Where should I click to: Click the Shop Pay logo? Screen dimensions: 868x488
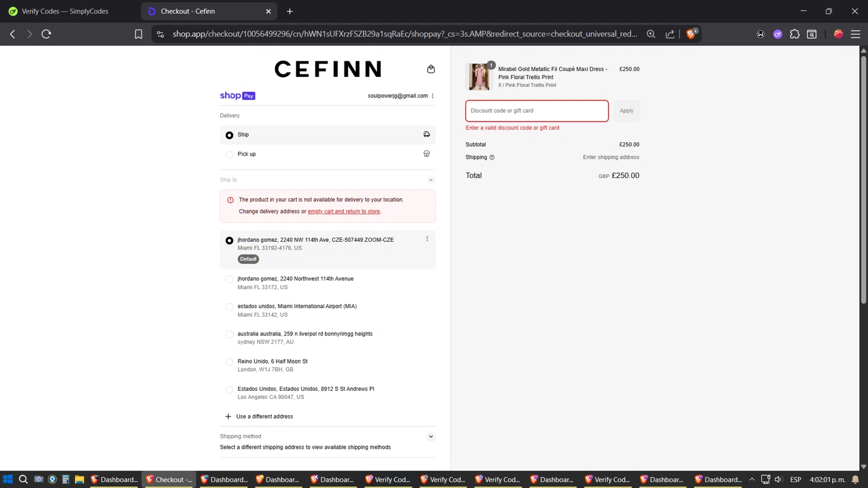coord(237,96)
